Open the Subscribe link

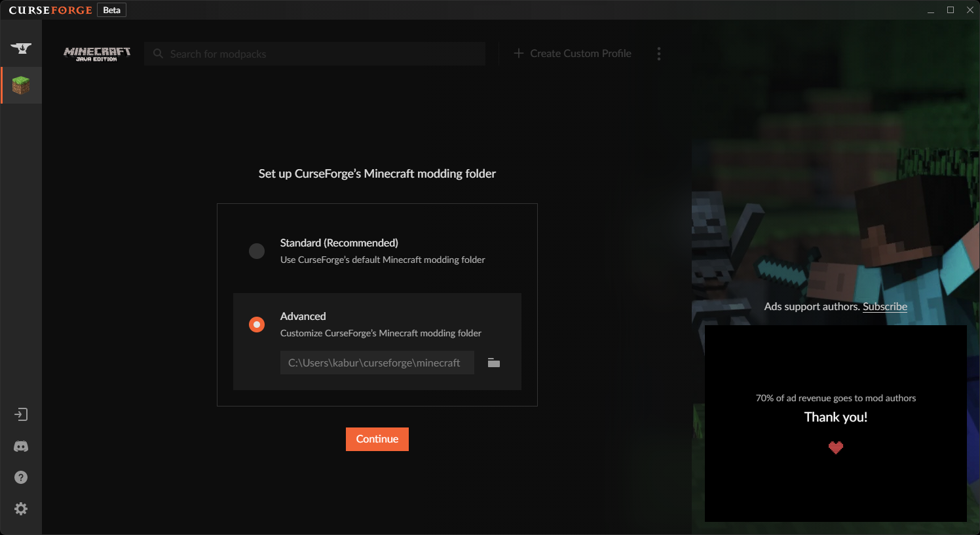click(x=885, y=306)
